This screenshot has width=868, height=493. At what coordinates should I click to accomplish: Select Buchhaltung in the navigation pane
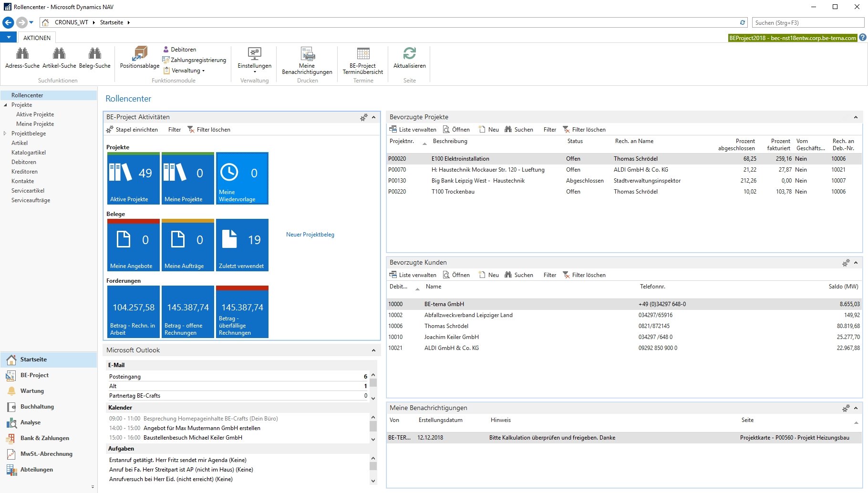point(37,407)
